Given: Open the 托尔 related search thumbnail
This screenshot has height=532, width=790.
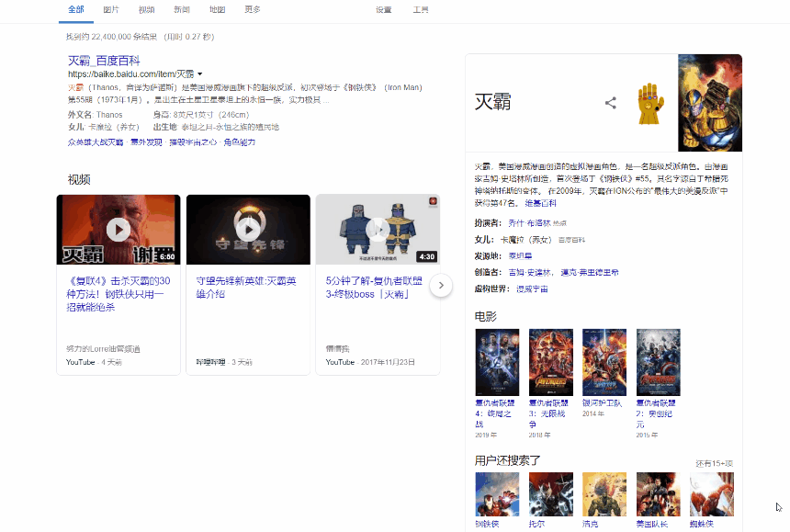Looking at the screenshot, I should pyautogui.click(x=550, y=494).
